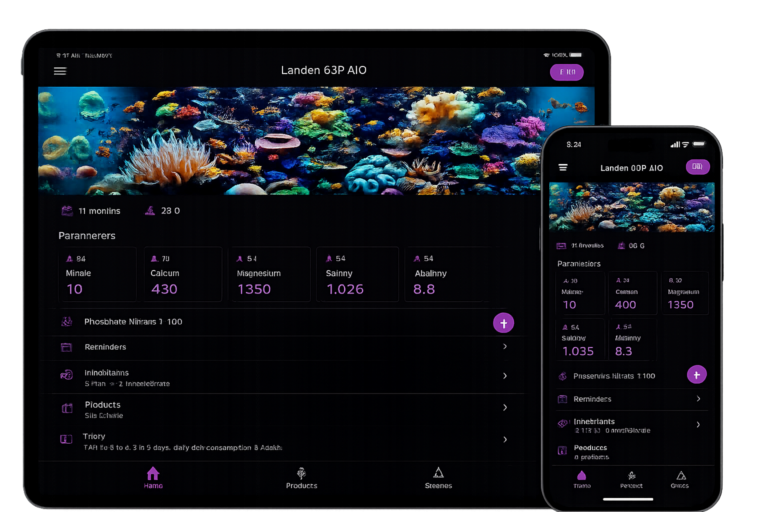Click the Inhabitants row icon on tablet
Screen dimensions: 768x512
coord(67,376)
